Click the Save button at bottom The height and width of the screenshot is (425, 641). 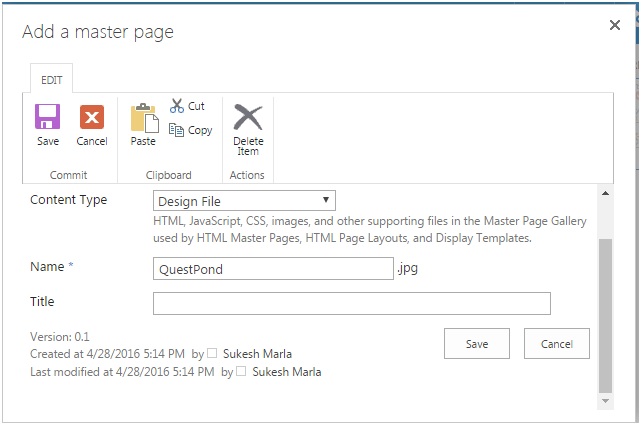pos(477,344)
